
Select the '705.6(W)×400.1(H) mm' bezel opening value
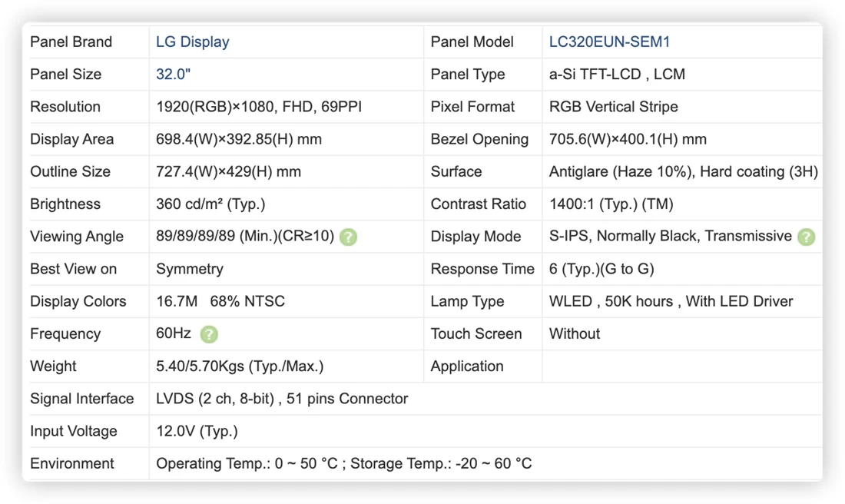tap(628, 139)
